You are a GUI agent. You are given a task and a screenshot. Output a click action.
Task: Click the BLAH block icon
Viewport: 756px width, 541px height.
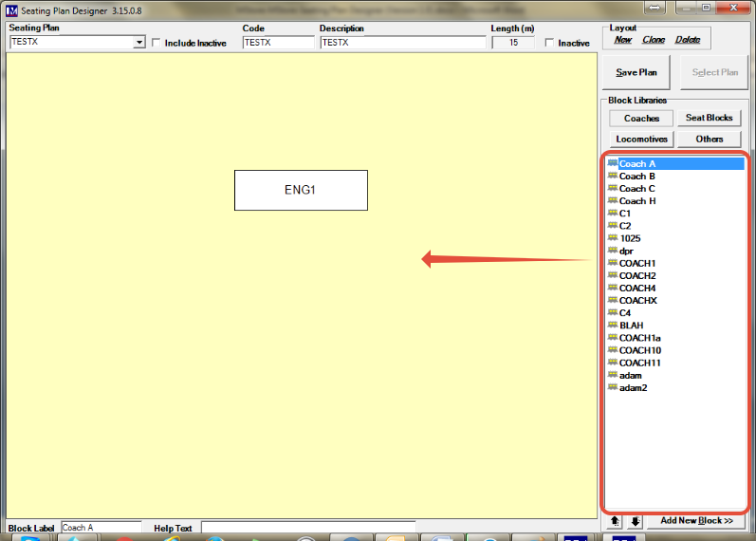point(613,326)
